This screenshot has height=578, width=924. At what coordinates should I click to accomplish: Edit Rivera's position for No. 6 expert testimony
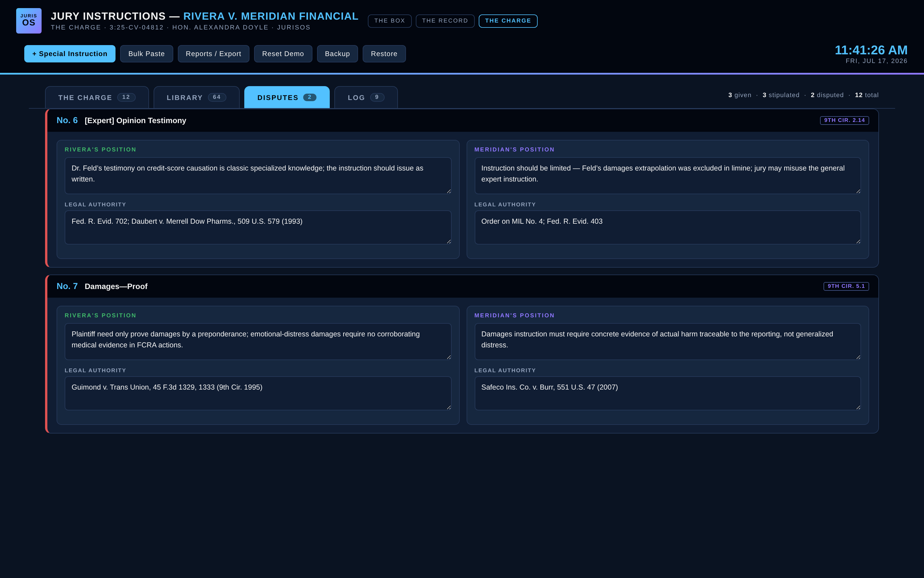[258, 176]
